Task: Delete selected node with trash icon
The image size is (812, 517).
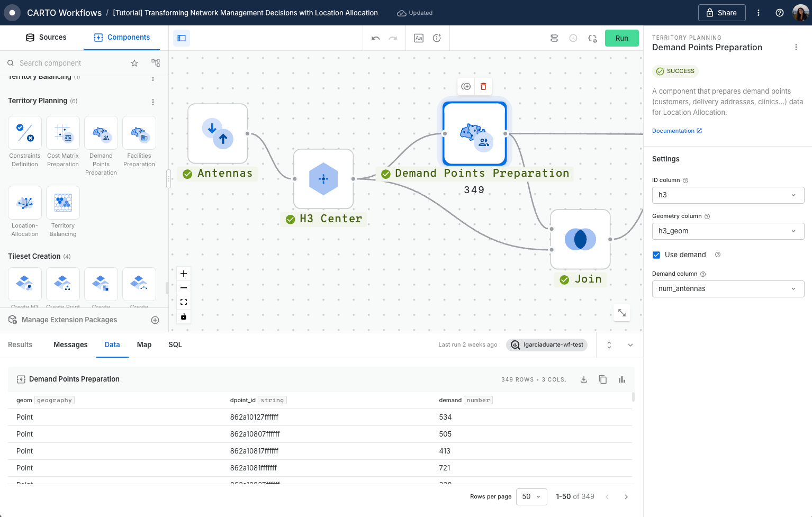Action: (x=483, y=86)
